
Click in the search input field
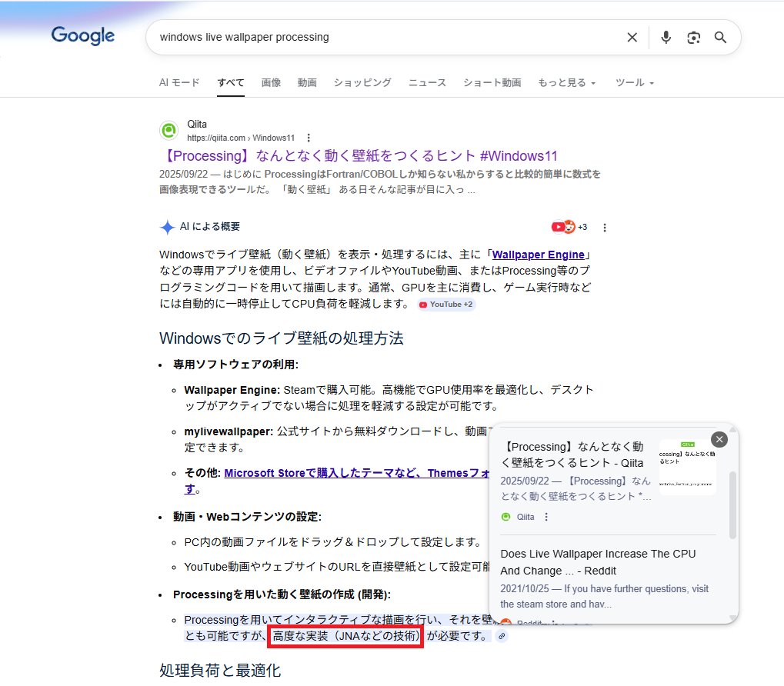pos(385,38)
